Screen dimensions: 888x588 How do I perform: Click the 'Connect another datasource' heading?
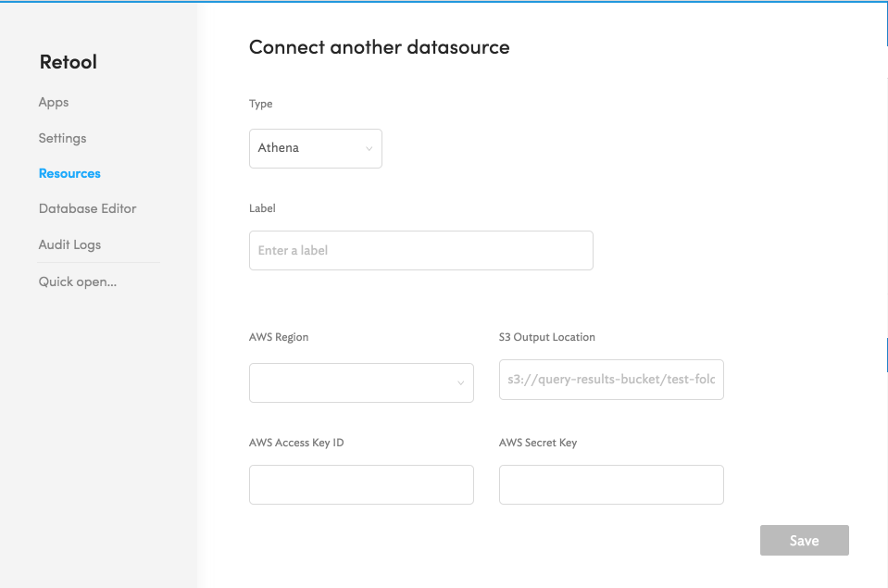point(380,47)
